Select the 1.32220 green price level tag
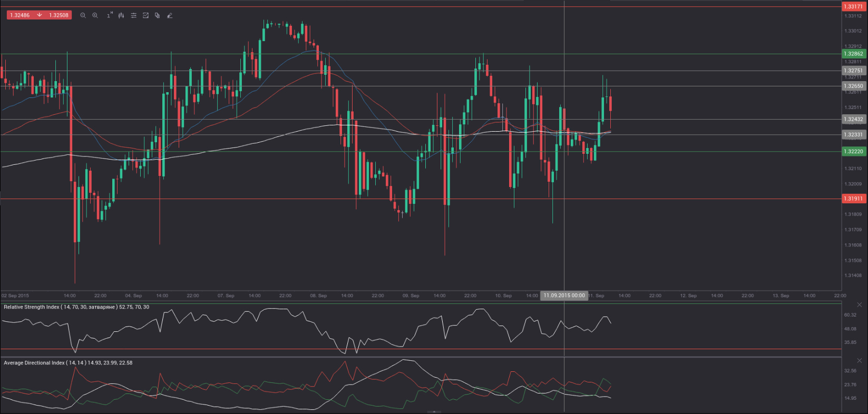 click(x=853, y=152)
